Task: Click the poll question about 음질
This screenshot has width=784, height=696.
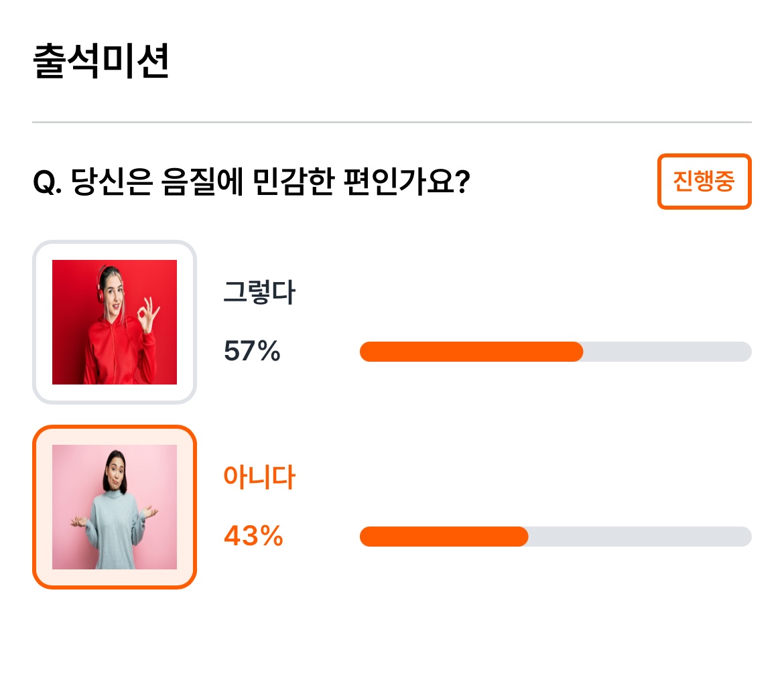Action: point(251,181)
